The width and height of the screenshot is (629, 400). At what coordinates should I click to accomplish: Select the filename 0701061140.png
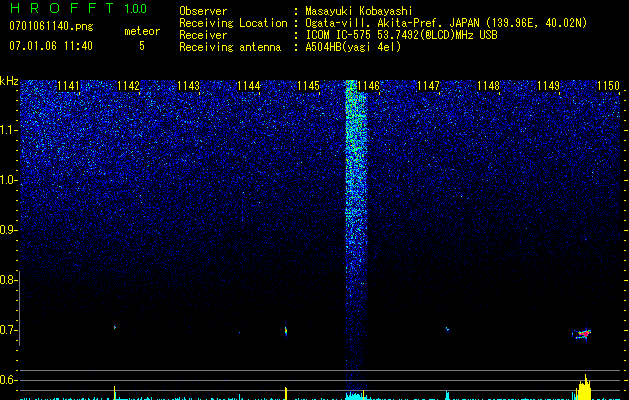51,27
